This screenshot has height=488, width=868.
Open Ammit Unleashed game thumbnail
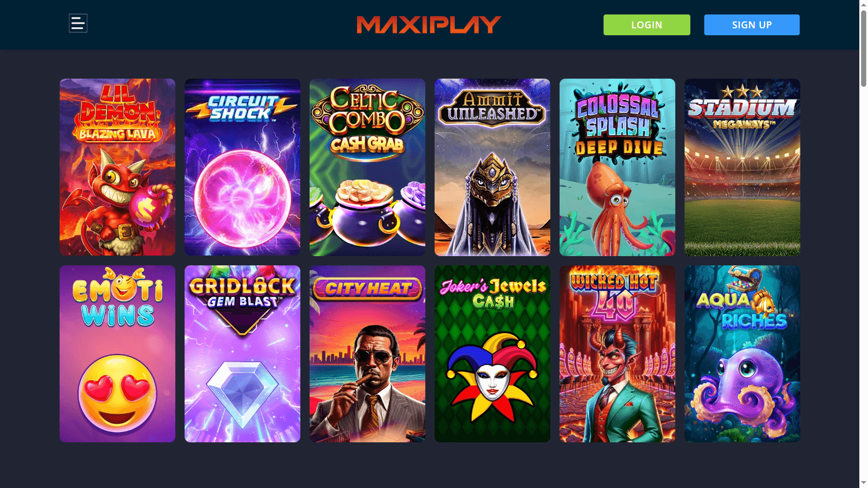point(492,167)
